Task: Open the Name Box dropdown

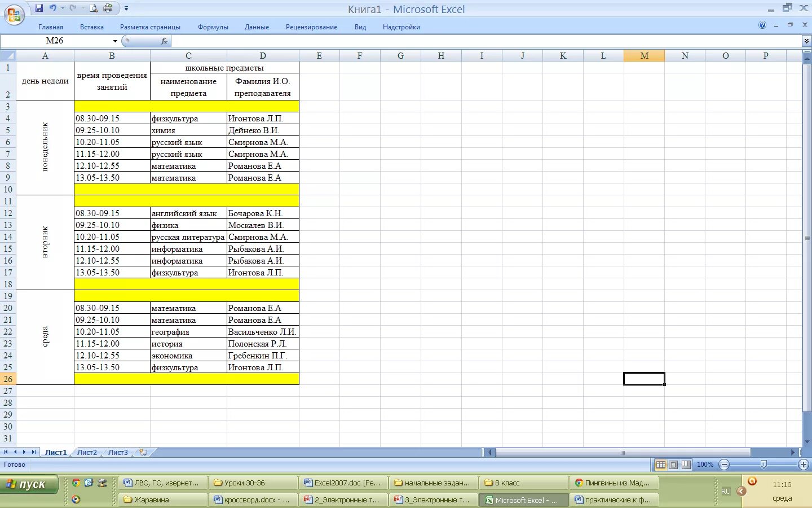Action: click(115, 41)
